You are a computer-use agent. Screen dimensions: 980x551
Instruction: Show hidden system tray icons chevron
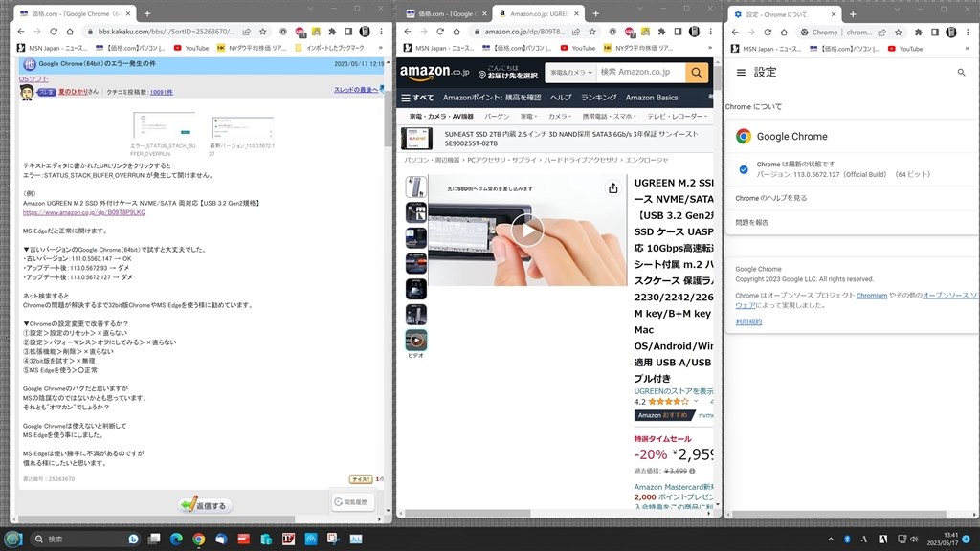tap(831, 539)
